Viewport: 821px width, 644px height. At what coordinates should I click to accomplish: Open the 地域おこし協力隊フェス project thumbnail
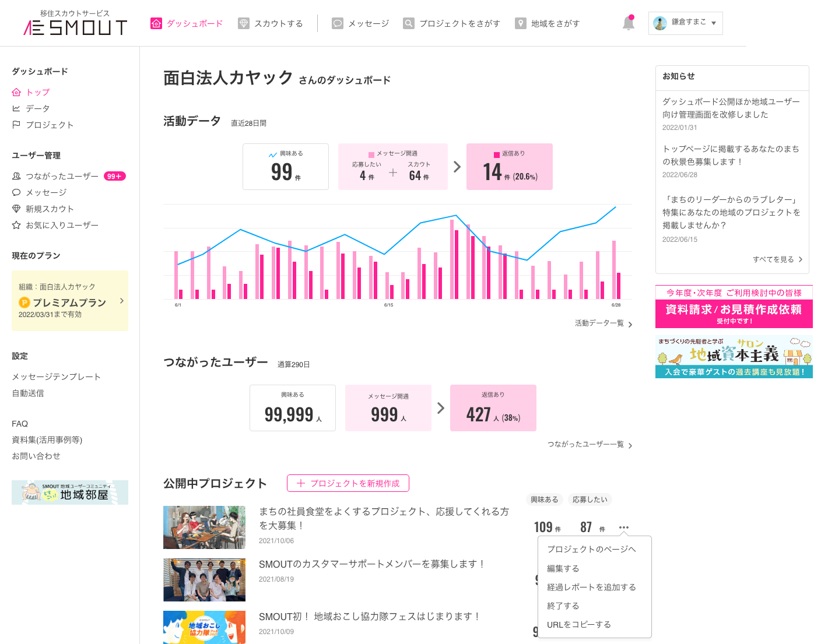(204, 628)
